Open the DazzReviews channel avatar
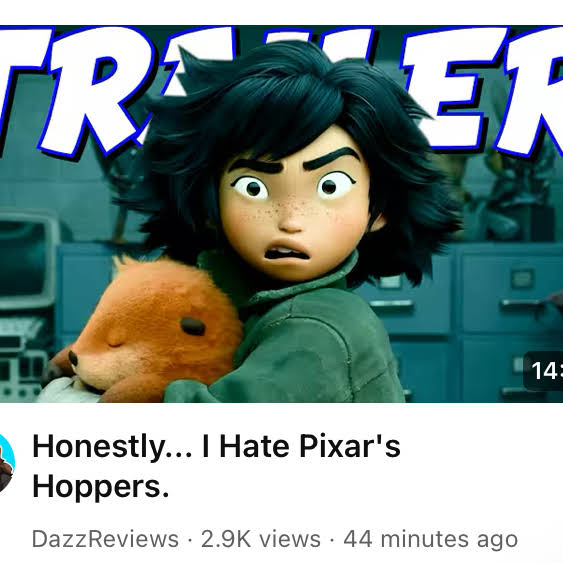 [x=6, y=463]
